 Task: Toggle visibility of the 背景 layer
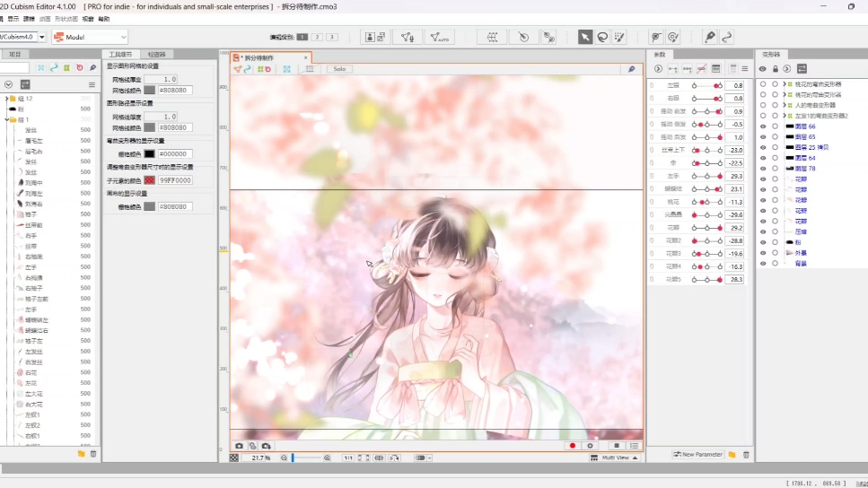763,264
